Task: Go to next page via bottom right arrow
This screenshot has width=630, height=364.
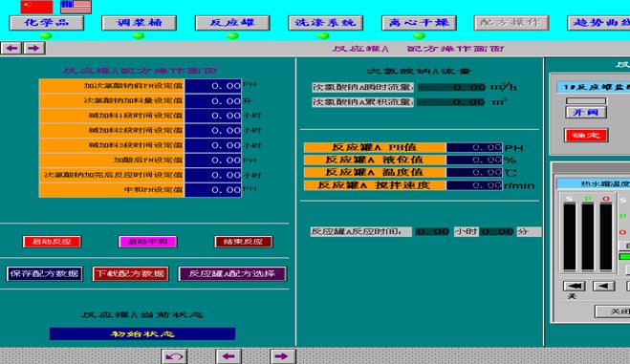Action: point(282,356)
